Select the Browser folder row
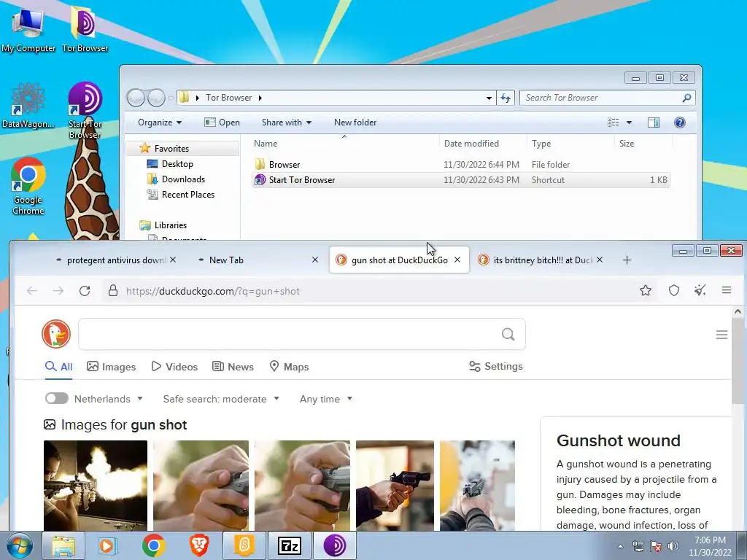 tap(460, 164)
